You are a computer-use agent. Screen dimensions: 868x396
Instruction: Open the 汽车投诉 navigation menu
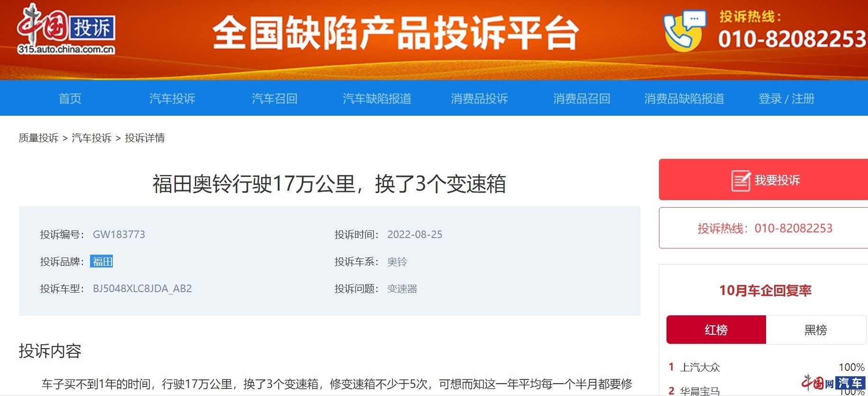click(172, 99)
